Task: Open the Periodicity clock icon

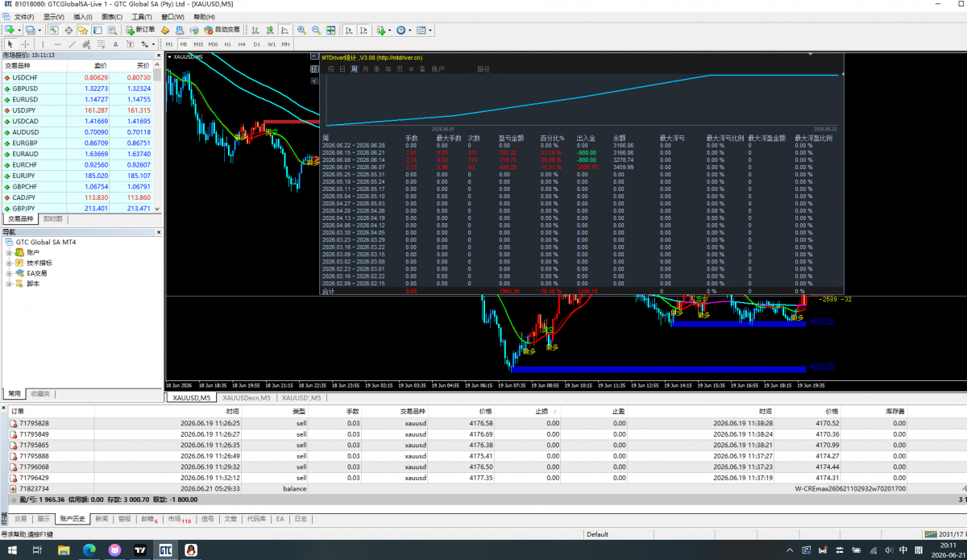Action: coord(400,30)
